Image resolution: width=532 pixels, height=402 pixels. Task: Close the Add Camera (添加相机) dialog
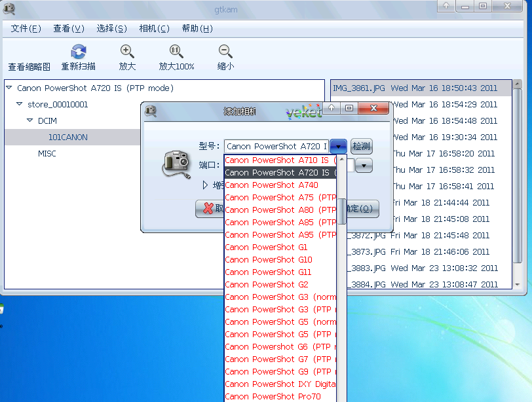click(x=373, y=108)
